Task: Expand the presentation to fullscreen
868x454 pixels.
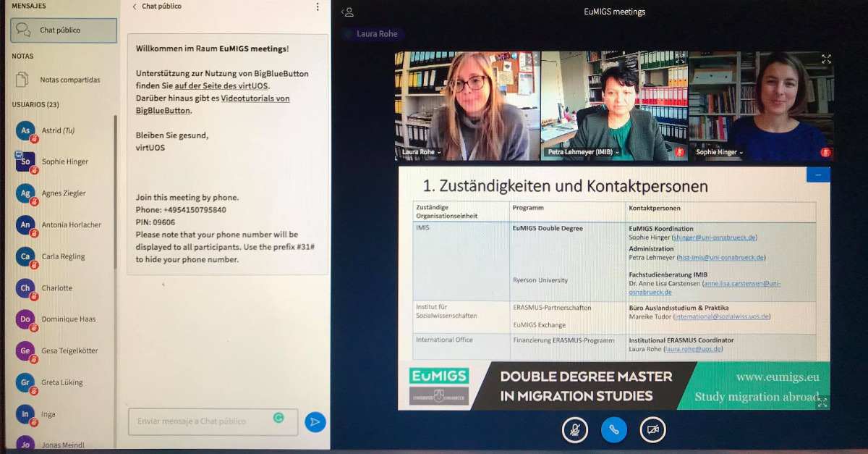Action: pyautogui.click(x=822, y=403)
